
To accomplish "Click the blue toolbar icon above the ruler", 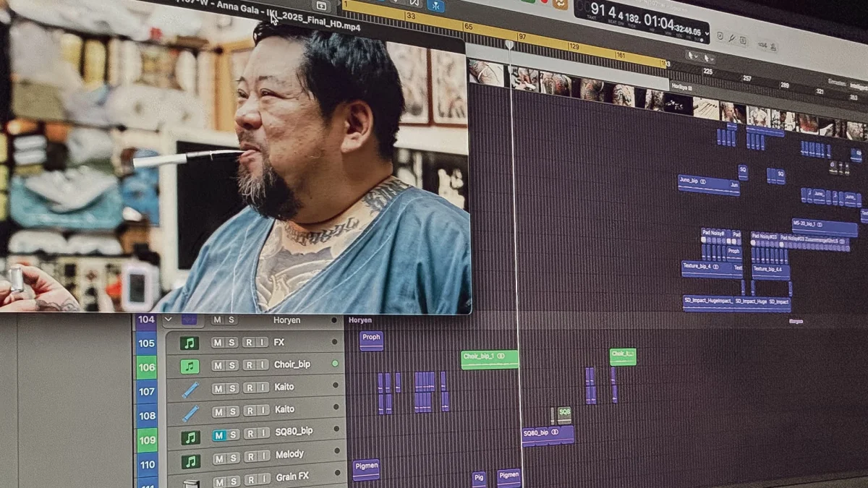I will (x=436, y=6).
